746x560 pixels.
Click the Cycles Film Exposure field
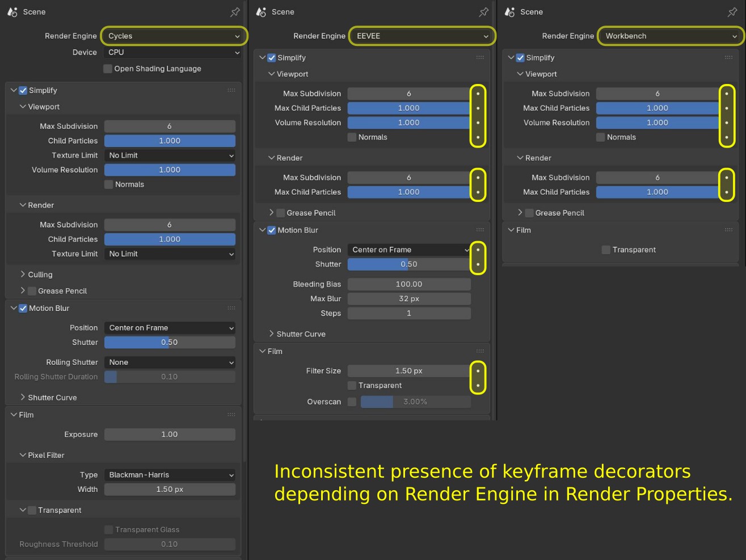pos(170,435)
